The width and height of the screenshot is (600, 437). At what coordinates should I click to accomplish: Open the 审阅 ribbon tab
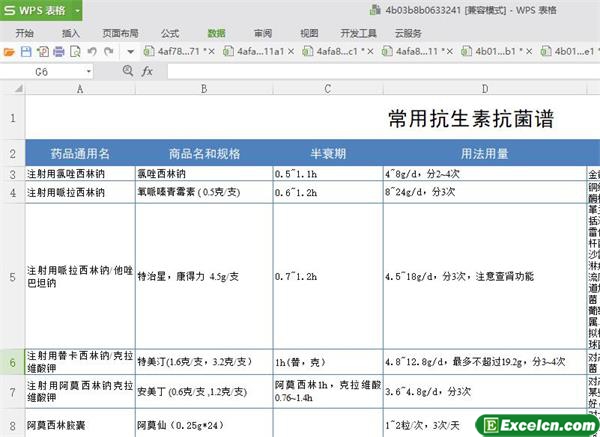[263, 33]
